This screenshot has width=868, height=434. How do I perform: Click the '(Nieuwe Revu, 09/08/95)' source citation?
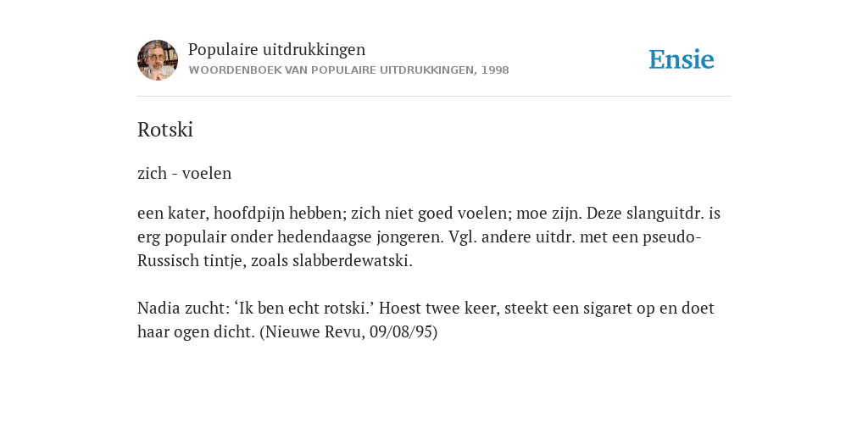coord(348,331)
